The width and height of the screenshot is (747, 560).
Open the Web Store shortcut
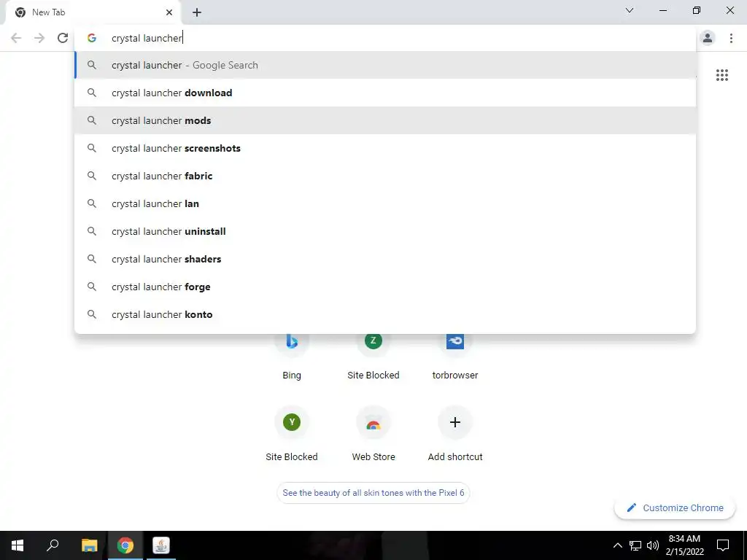coord(373,433)
